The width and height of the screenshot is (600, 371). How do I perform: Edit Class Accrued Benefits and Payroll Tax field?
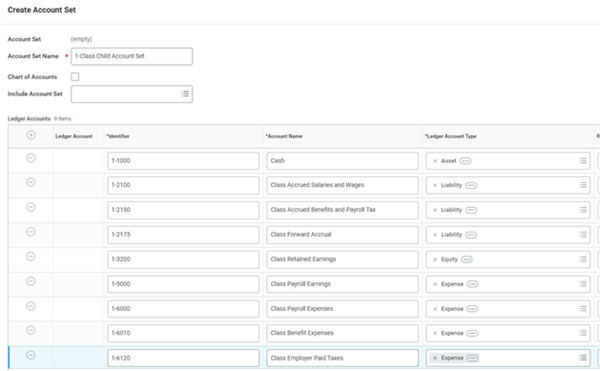(342, 210)
